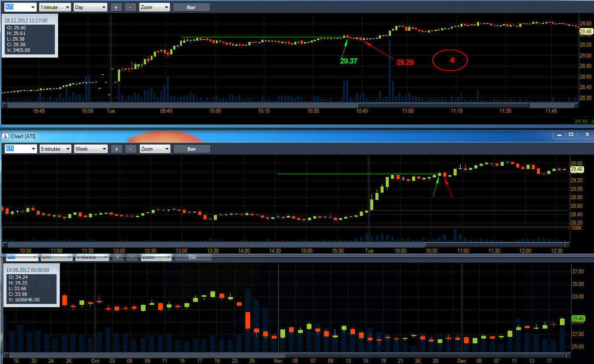
Task: Click Bar button in Chart [ATI] window
Action: pos(192,149)
